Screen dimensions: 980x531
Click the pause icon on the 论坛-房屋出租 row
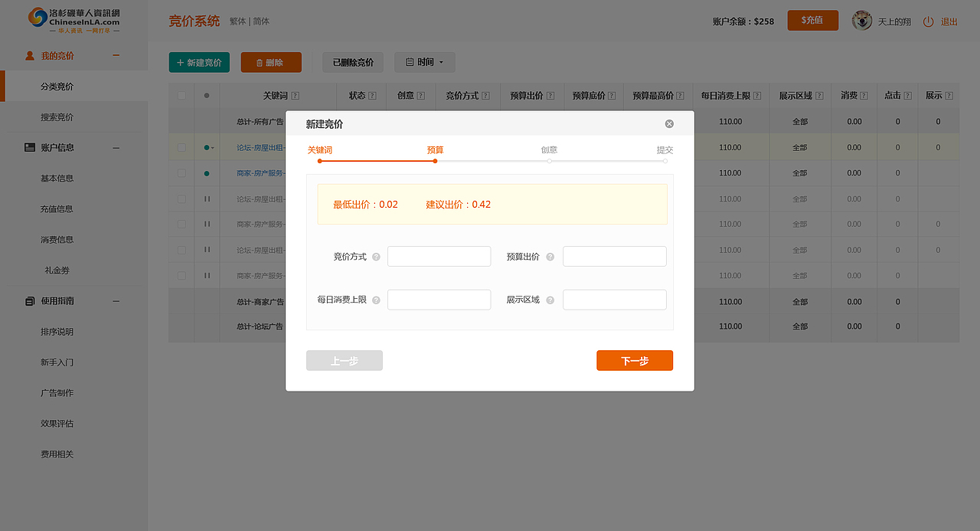[x=207, y=198]
